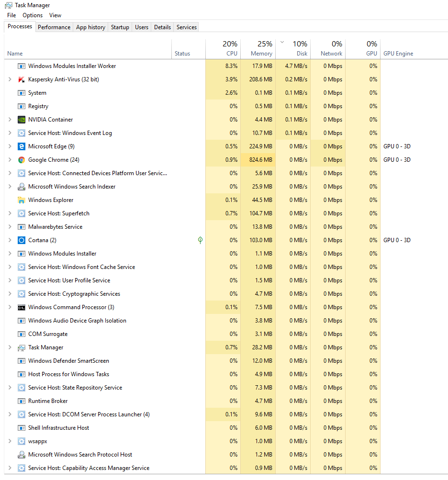Click the Google Chrome process icon
Viewport: 448px width, 480px height.
(x=22, y=160)
